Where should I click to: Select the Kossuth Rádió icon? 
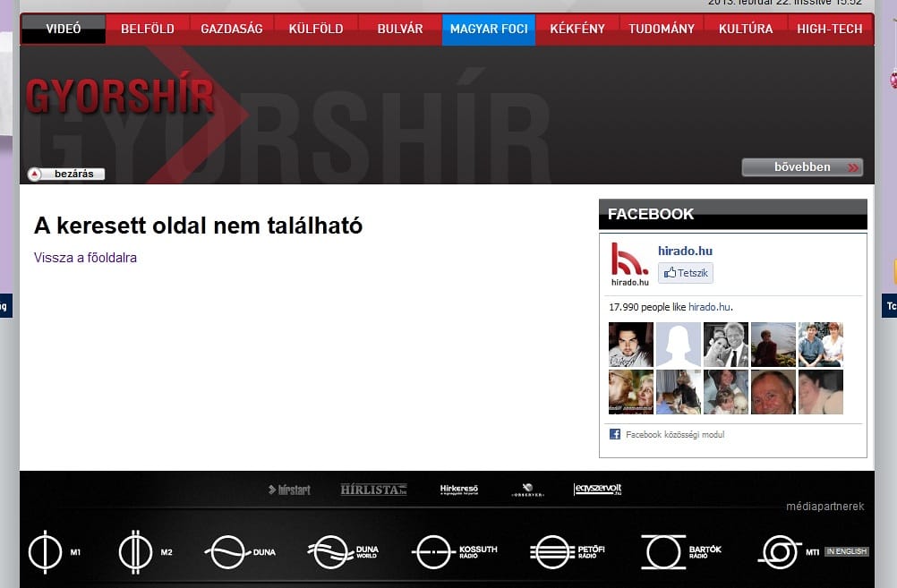[x=455, y=552]
